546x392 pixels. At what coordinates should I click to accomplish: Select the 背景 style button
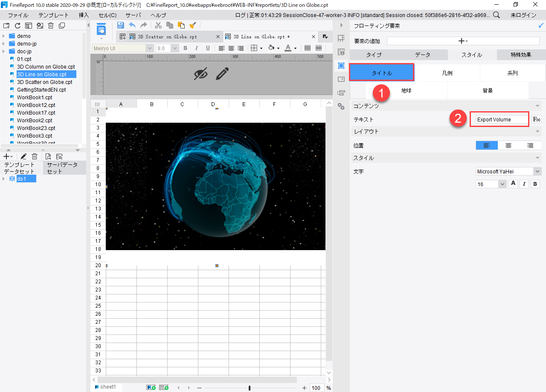(488, 90)
